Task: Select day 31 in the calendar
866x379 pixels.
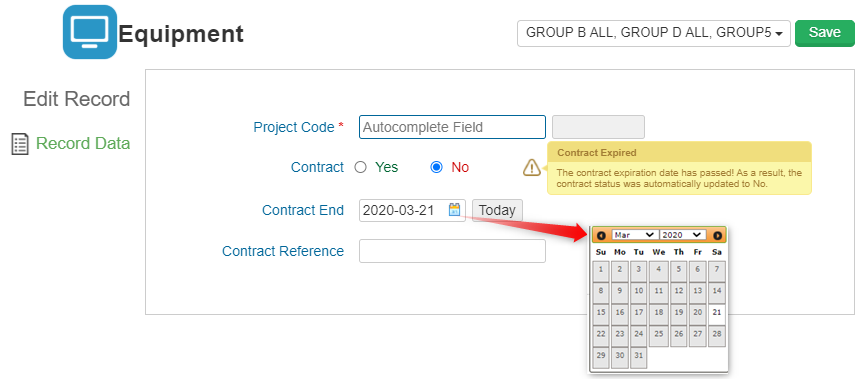Action: 638,356
